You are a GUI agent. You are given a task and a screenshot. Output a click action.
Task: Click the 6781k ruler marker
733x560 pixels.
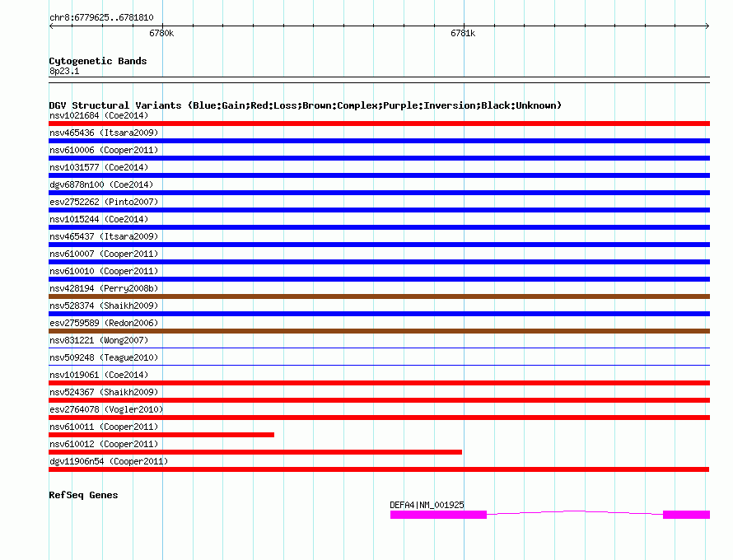463,33
